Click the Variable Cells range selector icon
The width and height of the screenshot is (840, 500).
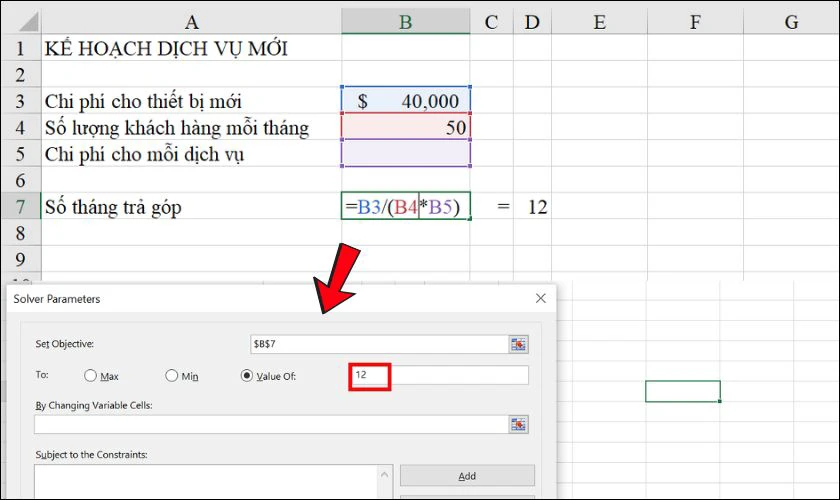(518, 424)
